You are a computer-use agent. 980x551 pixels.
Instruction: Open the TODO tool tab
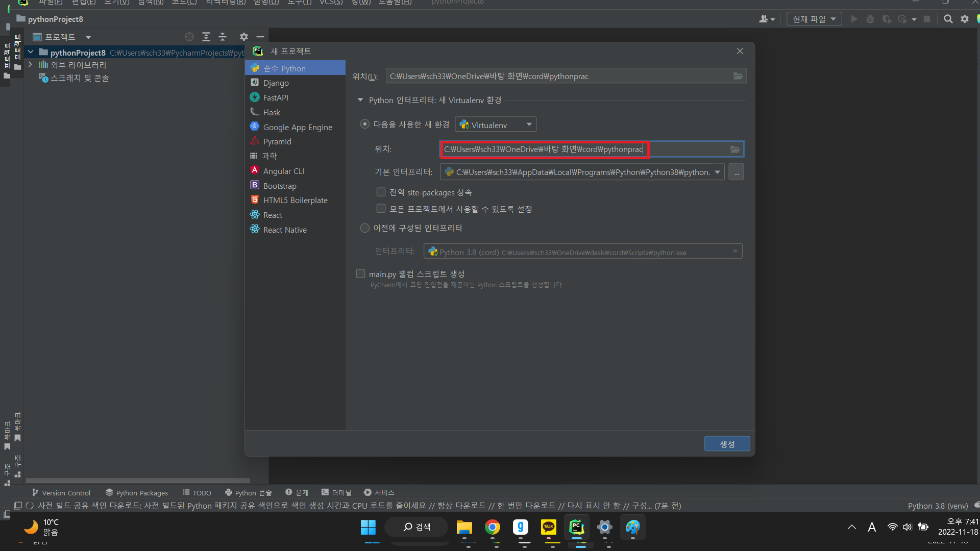197,493
